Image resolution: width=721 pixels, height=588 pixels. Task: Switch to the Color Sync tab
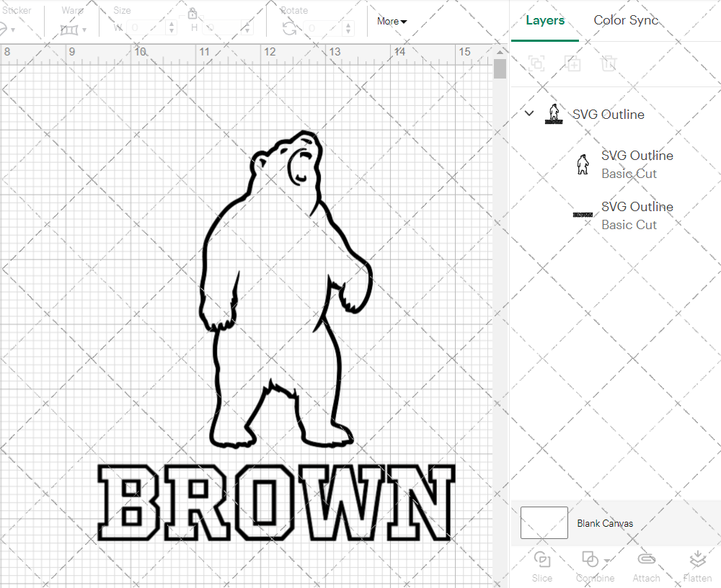pyautogui.click(x=626, y=20)
